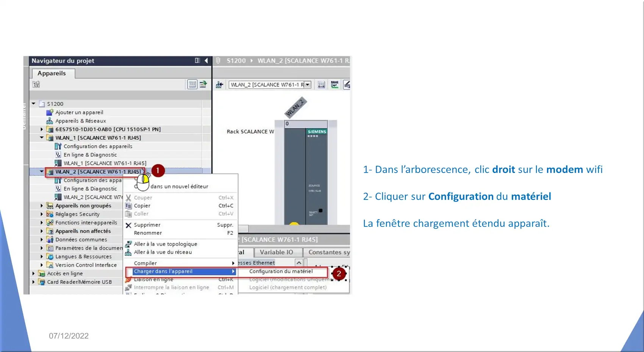Expand Version Control Interface
This screenshot has height=352, width=644.
pyautogui.click(x=42, y=265)
